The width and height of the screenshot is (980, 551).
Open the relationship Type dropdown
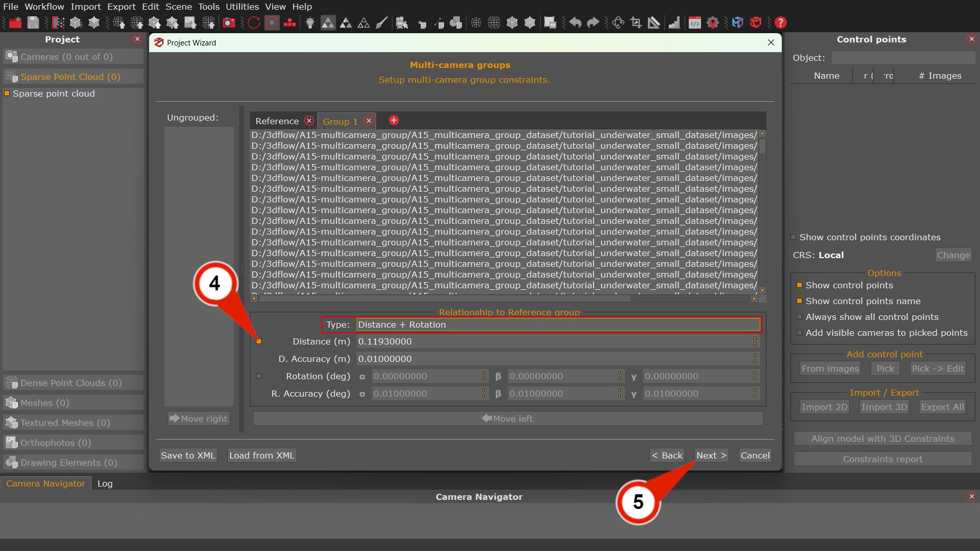[x=558, y=325]
